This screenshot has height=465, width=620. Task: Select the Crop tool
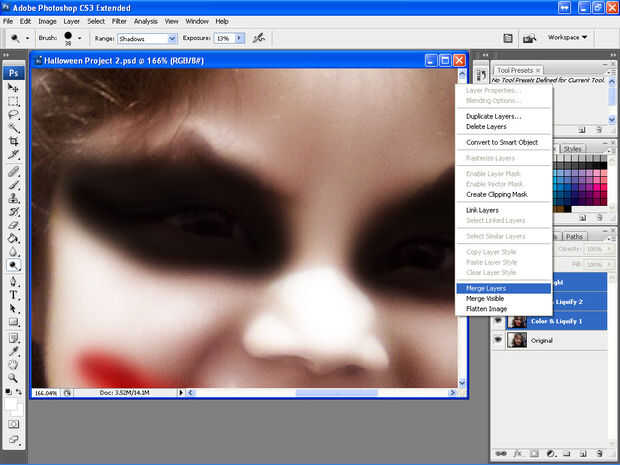(x=13, y=141)
